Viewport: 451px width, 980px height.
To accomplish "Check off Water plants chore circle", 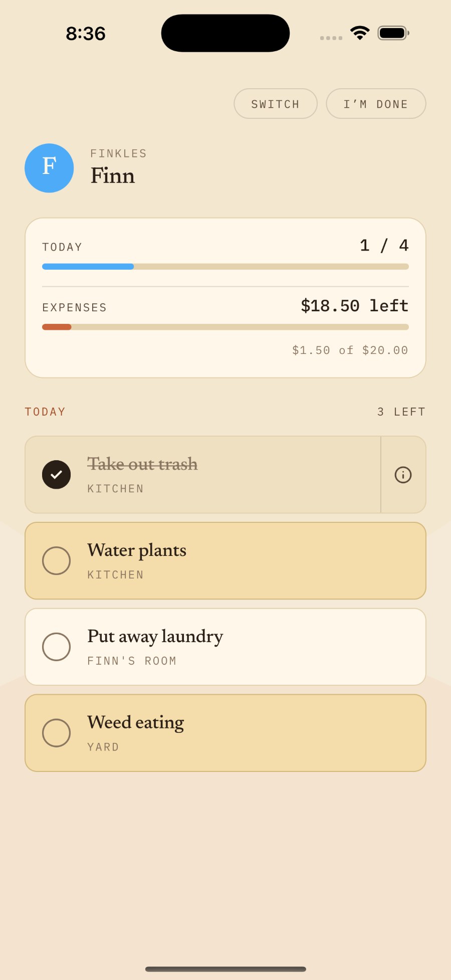I will pos(56,560).
